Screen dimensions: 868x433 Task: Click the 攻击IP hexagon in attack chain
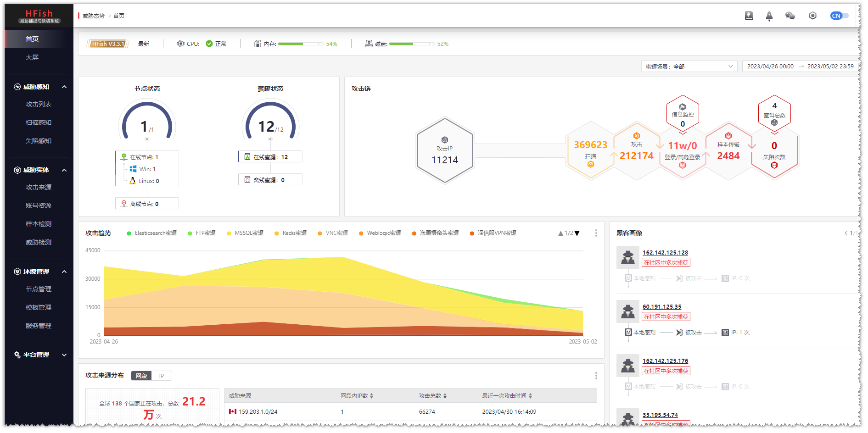[444, 151]
